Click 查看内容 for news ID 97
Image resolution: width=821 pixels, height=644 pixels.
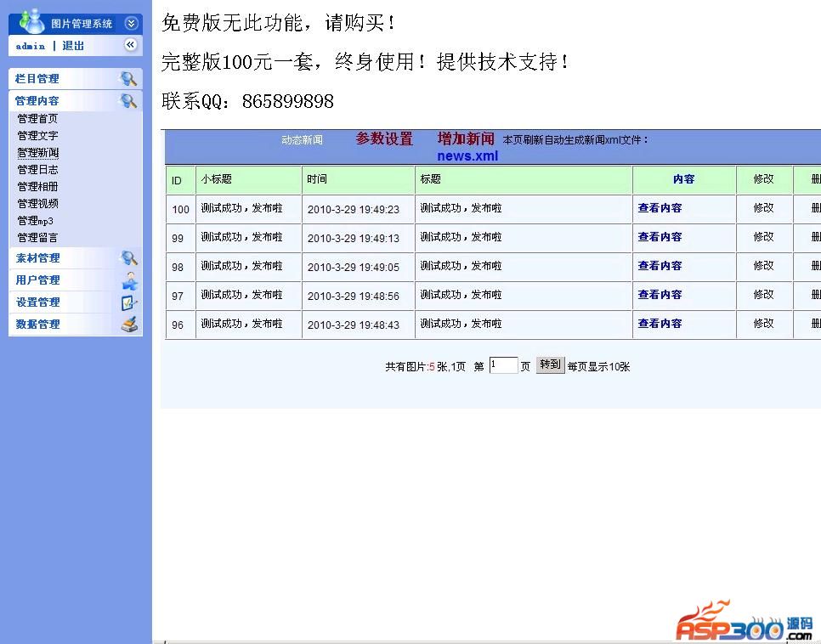(x=660, y=294)
